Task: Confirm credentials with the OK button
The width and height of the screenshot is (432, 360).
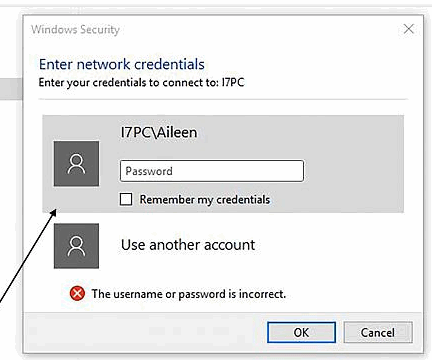Action: [301, 332]
